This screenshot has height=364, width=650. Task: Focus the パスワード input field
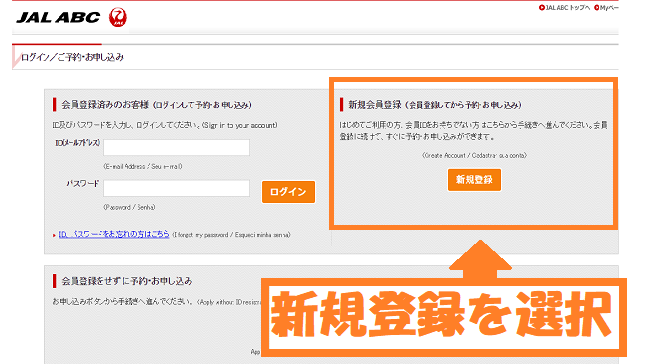coord(177,188)
